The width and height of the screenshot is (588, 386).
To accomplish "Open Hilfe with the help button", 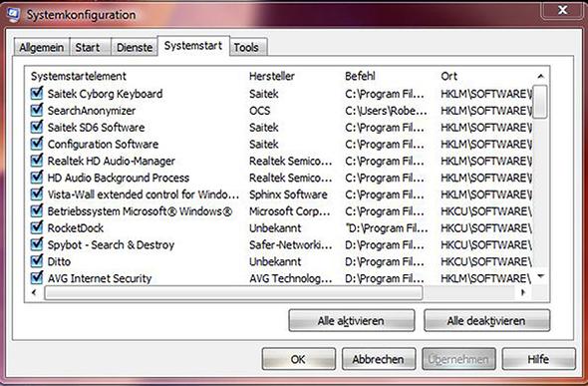I will click(538, 359).
